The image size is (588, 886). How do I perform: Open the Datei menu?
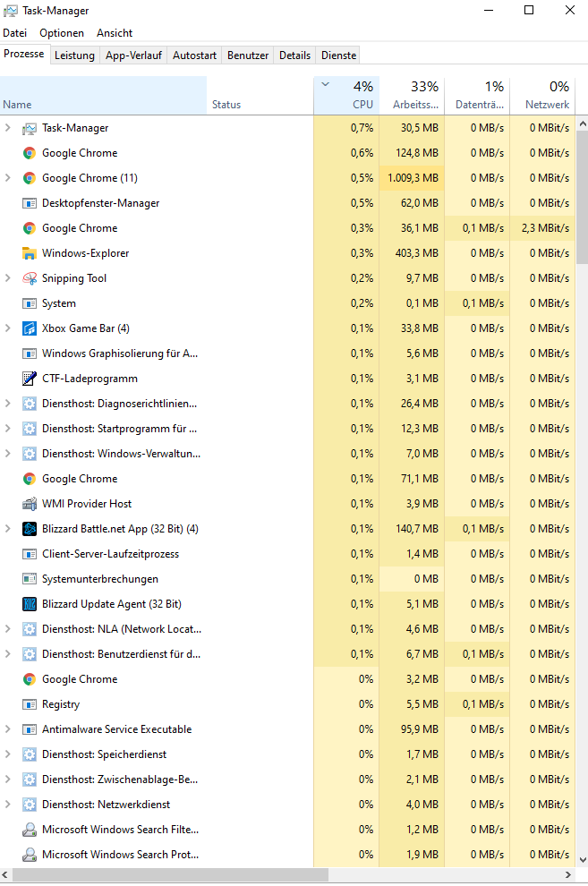(14, 33)
